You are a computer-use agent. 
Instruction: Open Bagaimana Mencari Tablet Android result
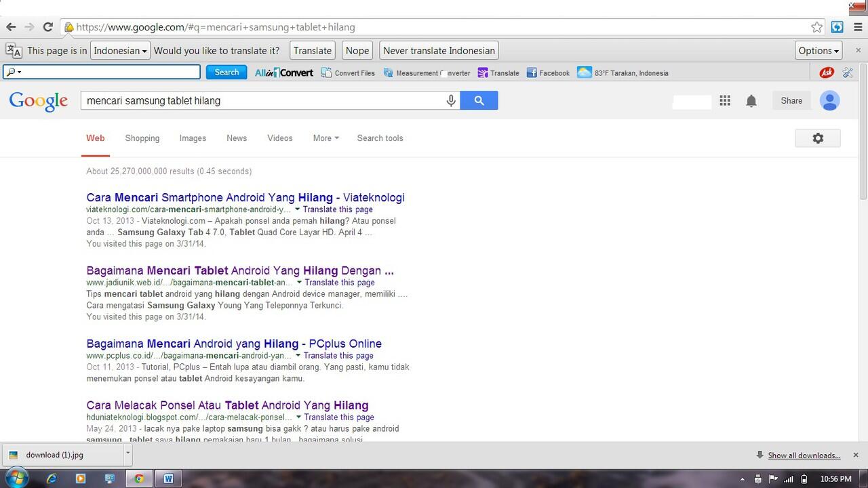point(240,270)
